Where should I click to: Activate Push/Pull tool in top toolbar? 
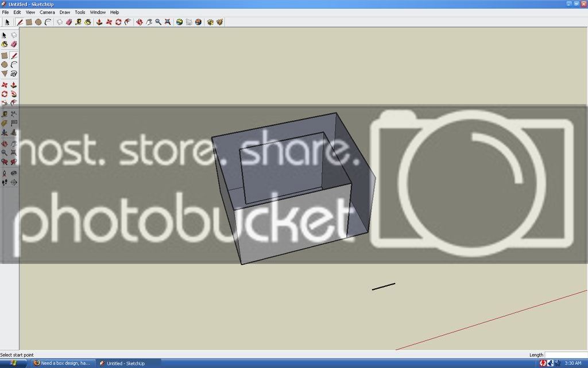99,22
